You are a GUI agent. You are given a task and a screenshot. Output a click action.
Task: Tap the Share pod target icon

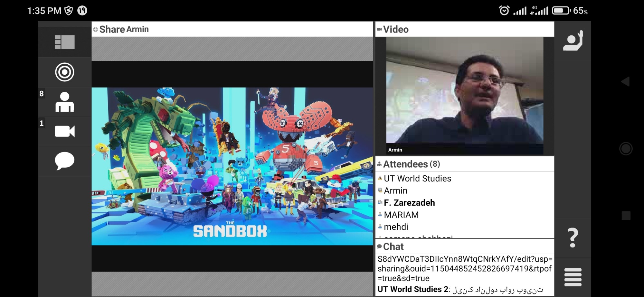point(64,72)
